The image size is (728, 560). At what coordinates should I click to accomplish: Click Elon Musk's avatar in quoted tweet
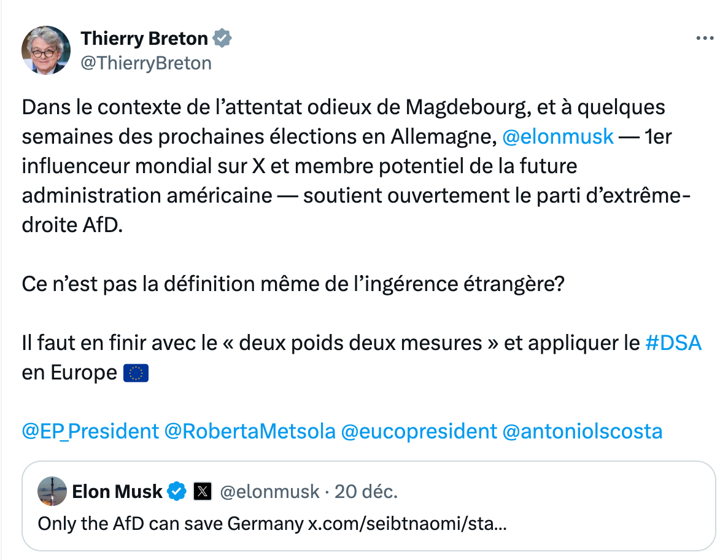pos(52,491)
